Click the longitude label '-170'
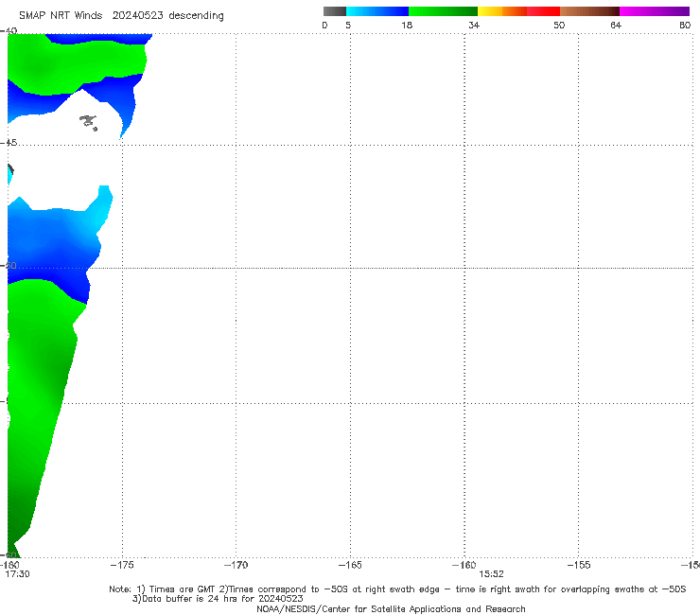700x615 pixels. (236, 565)
